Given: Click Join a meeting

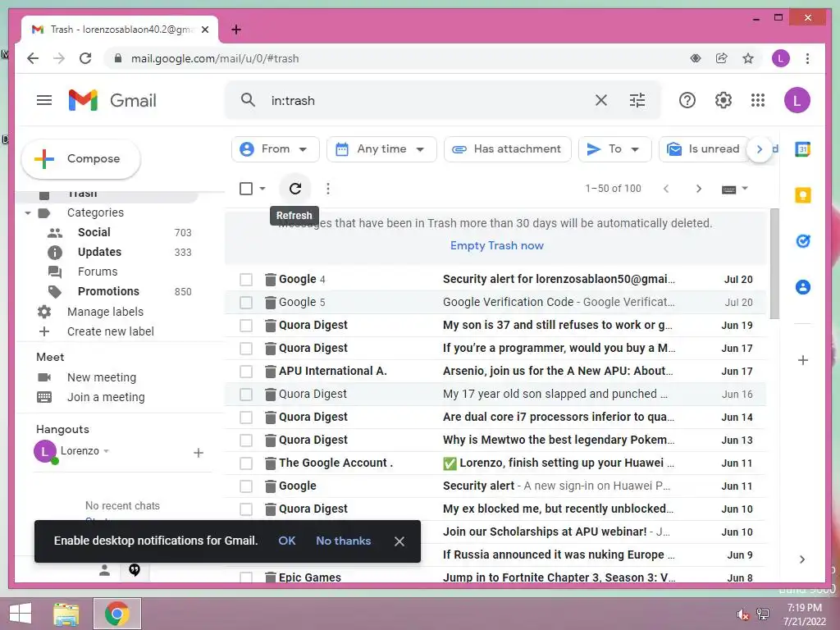Looking at the screenshot, I should [x=106, y=398].
